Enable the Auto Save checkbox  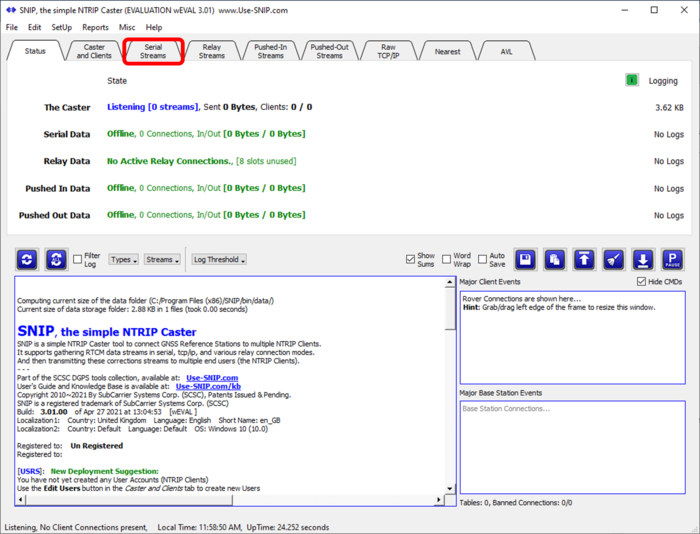pos(483,259)
